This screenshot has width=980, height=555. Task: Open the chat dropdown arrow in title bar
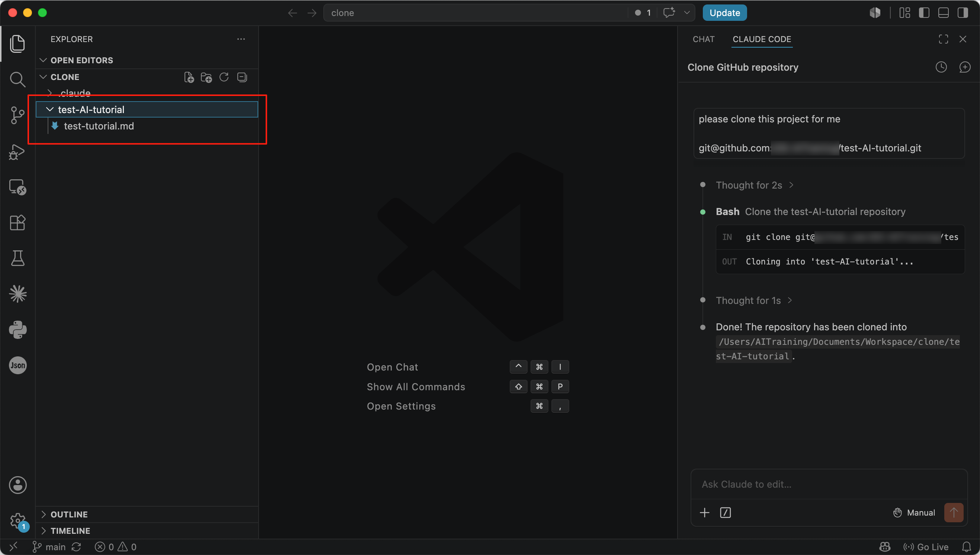tap(687, 13)
